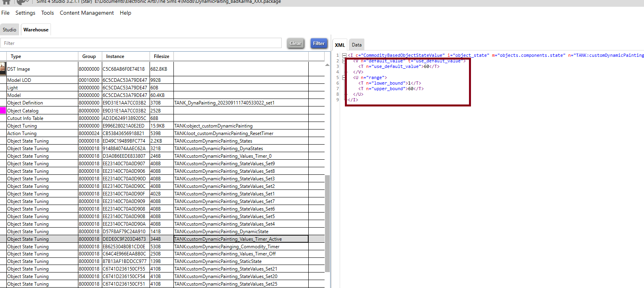Open the Settings menu
Viewport: 644px width, 288px height.
25,13
